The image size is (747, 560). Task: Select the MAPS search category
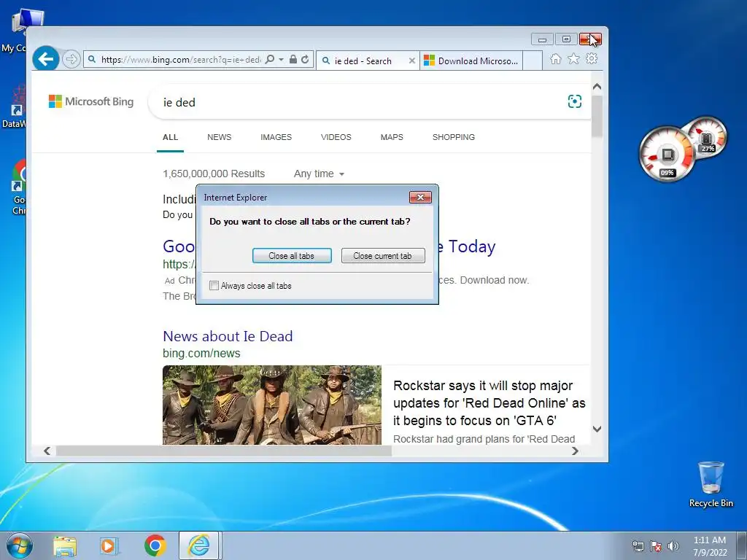click(x=392, y=137)
